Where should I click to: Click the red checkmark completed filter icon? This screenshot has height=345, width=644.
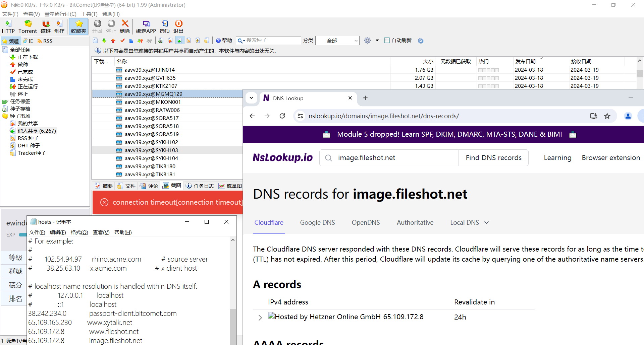(x=122, y=41)
